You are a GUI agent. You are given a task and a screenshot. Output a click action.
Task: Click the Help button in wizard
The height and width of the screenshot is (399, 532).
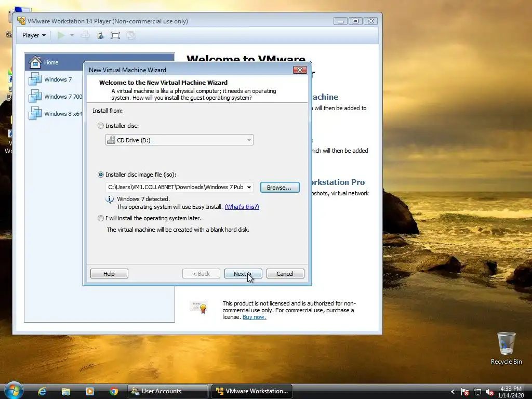tap(109, 274)
